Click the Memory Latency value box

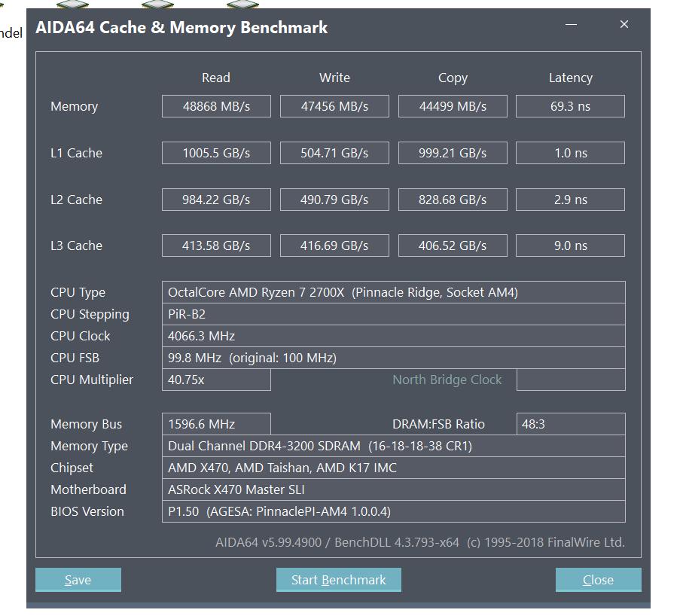coord(570,106)
